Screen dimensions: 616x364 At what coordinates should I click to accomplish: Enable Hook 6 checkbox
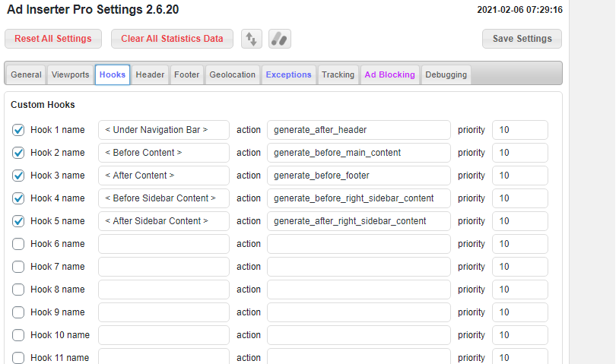(18, 244)
